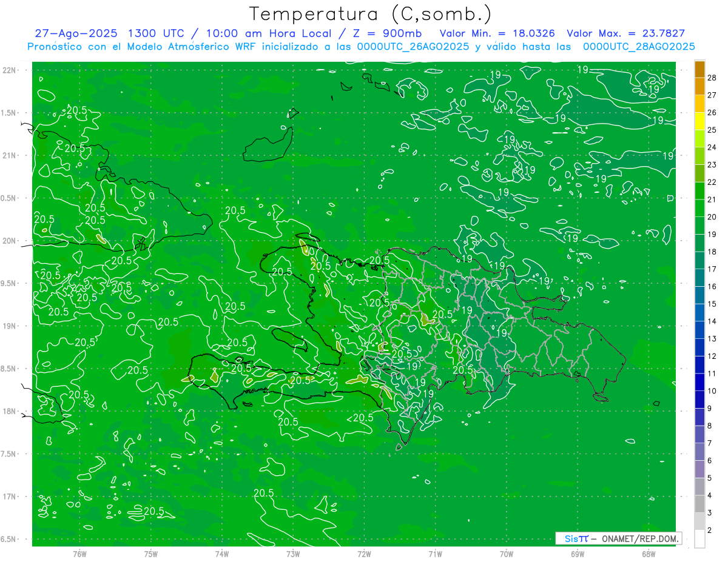The width and height of the screenshot is (728, 562).
Task: Click the "25" value on the color scale
Action: pos(712,129)
